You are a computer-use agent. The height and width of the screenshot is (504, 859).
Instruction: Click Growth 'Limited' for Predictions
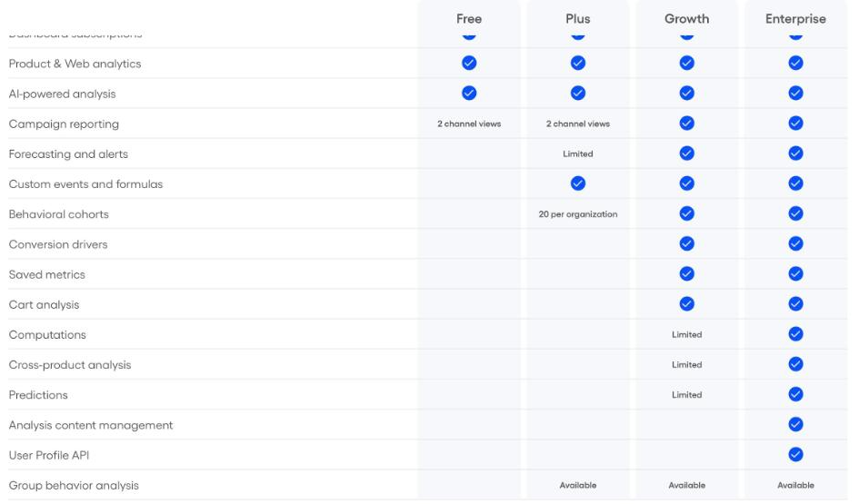coord(687,394)
